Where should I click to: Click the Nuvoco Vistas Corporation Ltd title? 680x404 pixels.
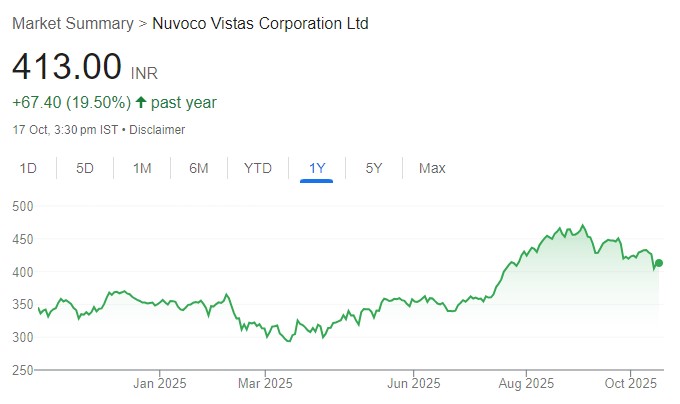(260, 23)
